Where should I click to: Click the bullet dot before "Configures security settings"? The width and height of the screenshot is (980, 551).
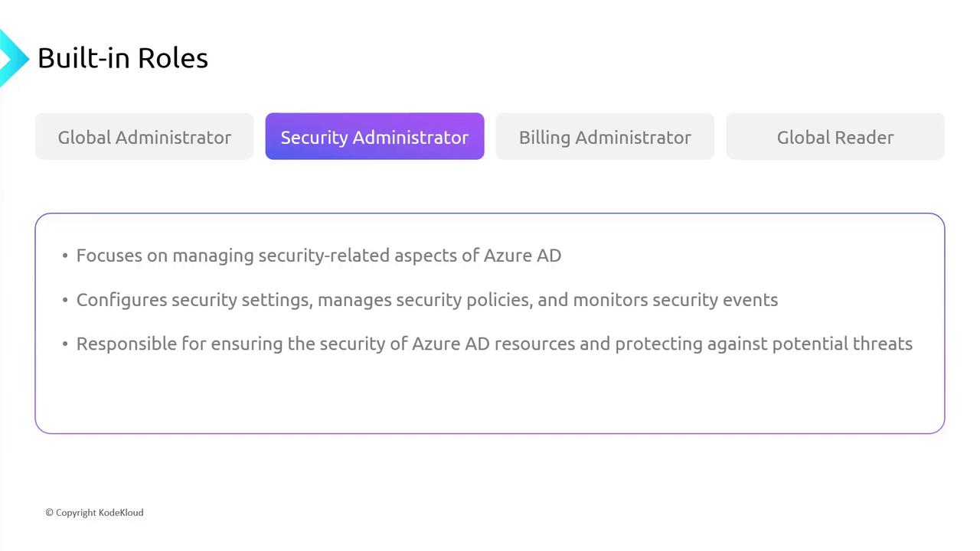(65, 300)
